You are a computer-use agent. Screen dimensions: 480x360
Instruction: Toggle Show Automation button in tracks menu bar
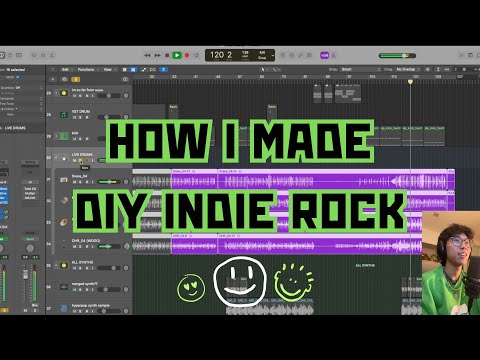pyautogui.click(x=144, y=69)
